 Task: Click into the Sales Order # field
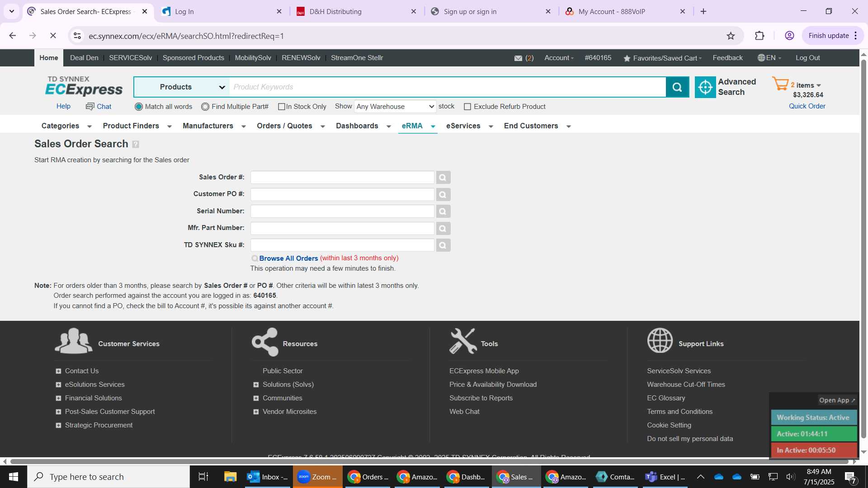click(x=342, y=178)
